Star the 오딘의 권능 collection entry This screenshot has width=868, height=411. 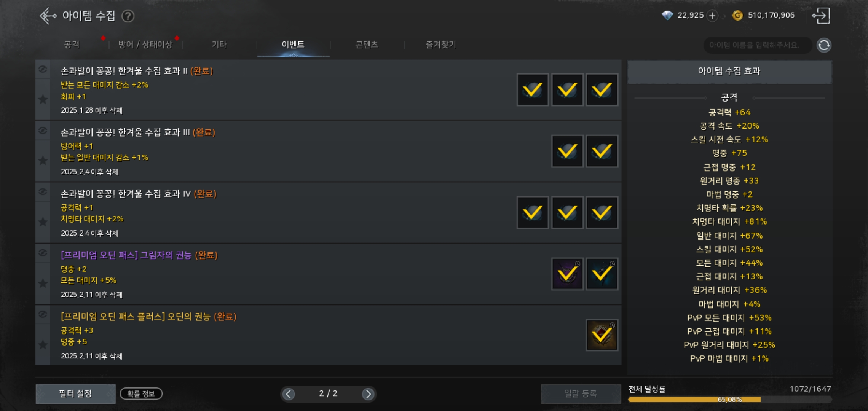coord(43,345)
